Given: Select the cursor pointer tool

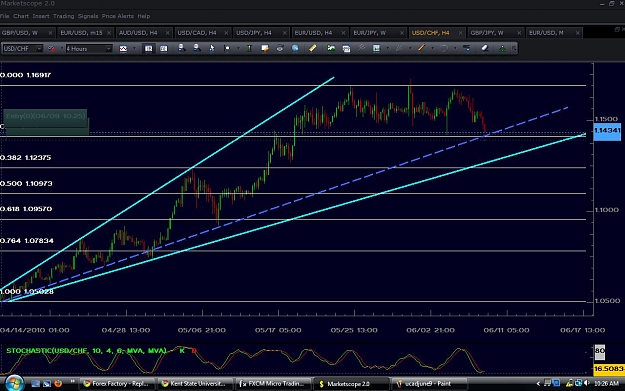Looking at the screenshot, I should pyautogui.click(x=212, y=48).
